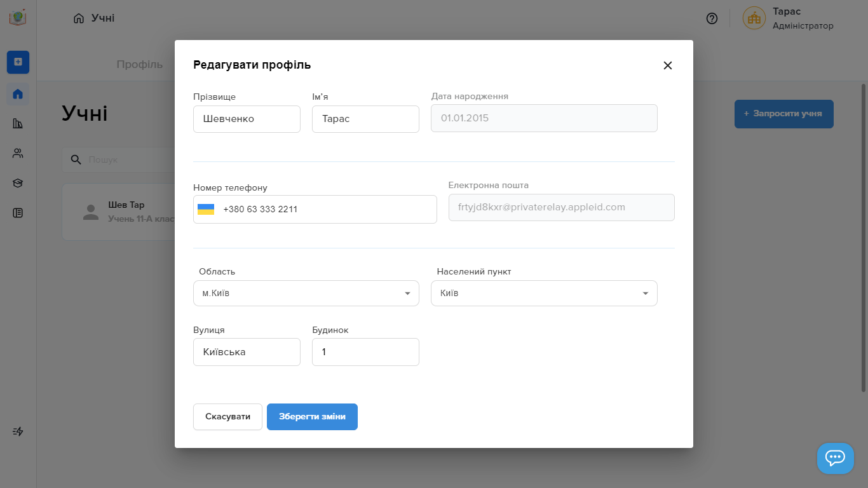Image resolution: width=868 pixels, height=488 pixels.
Task: Click the help question mark icon
Action: pyautogui.click(x=712, y=18)
